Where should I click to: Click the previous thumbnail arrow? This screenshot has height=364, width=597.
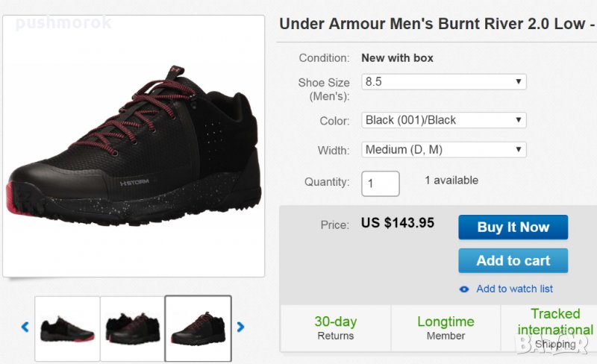(25, 327)
